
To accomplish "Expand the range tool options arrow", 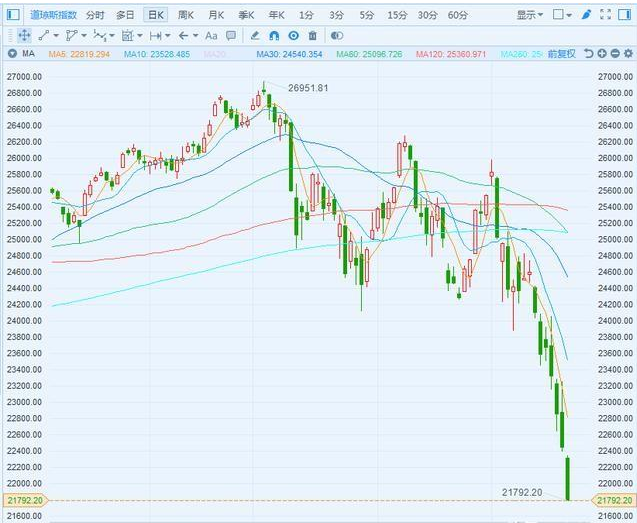I will [167, 36].
